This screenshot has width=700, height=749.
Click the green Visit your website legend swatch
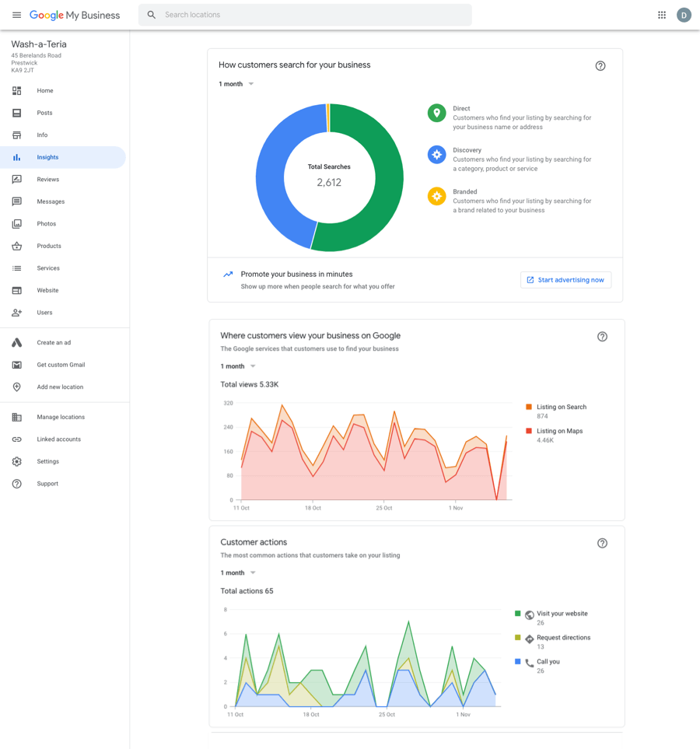coord(518,614)
